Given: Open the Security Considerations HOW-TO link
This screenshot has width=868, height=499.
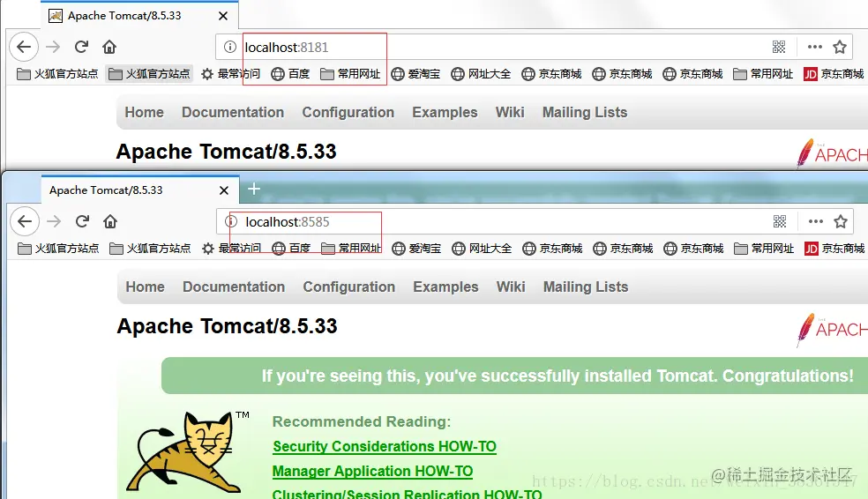Looking at the screenshot, I should pyautogui.click(x=385, y=446).
